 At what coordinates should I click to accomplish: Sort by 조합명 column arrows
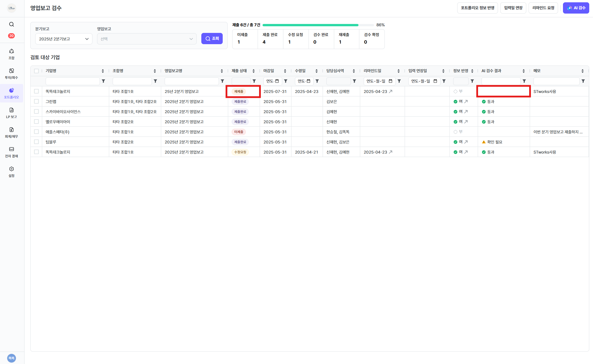[x=155, y=71]
